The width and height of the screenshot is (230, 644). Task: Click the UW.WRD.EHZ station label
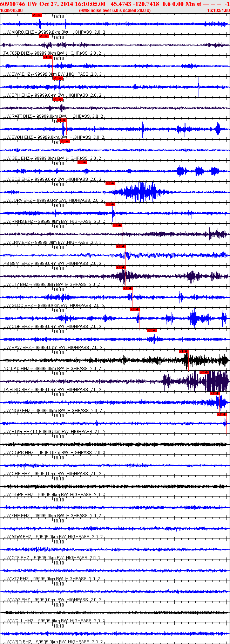click(53, 642)
